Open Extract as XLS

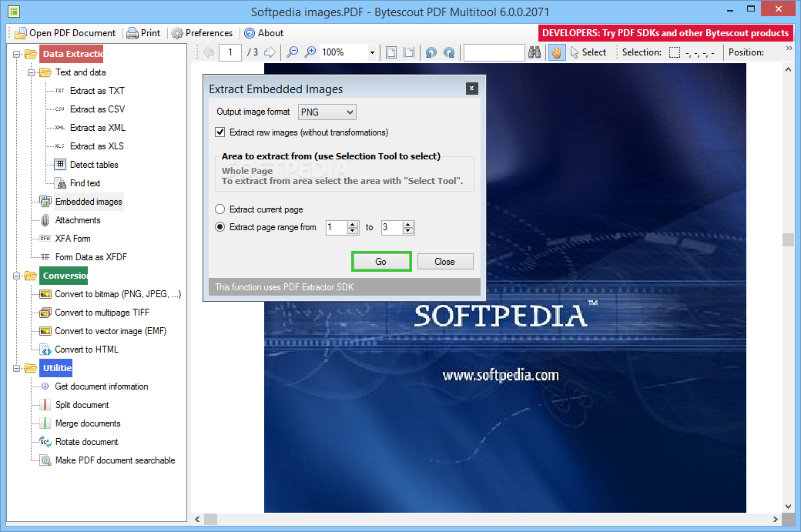[x=96, y=146]
